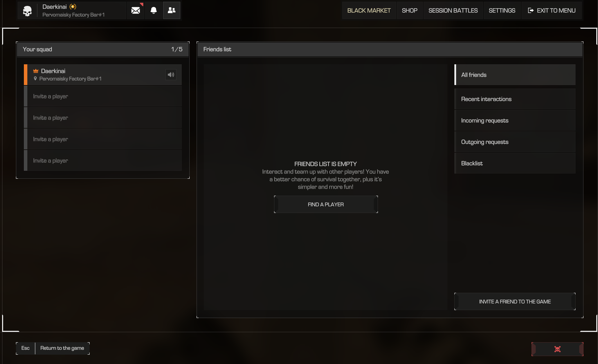Open Session Battles
The image size is (598, 364).
pyautogui.click(x=453, y=10)
